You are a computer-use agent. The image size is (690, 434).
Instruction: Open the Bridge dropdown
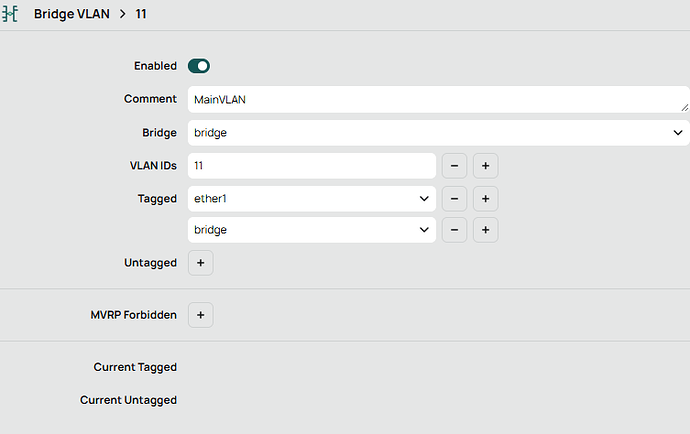pyautogui.click(x=438, y=132)
